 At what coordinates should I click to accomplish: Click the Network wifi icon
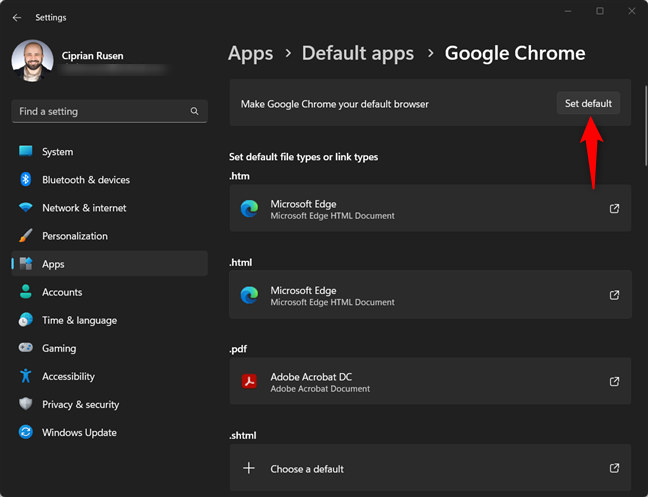tap(26, 207)
